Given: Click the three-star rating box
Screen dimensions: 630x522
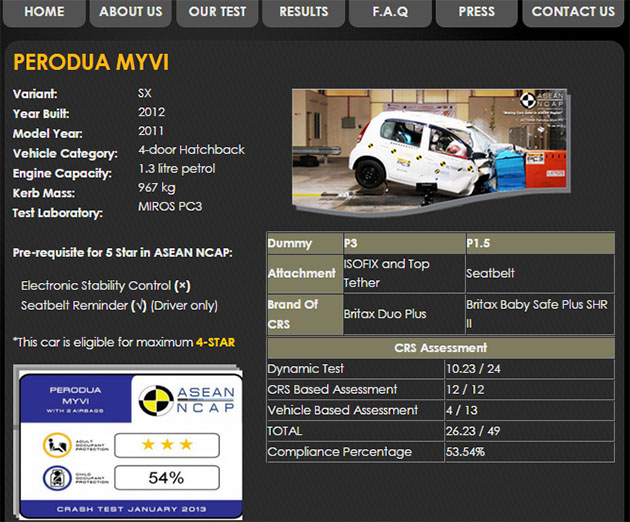Looking at the screenshot, I should coord(165,444).
